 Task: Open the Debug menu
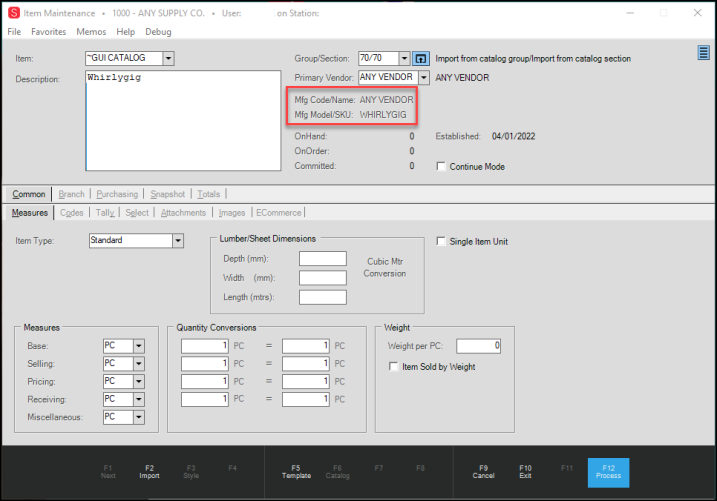pos(158,32)
